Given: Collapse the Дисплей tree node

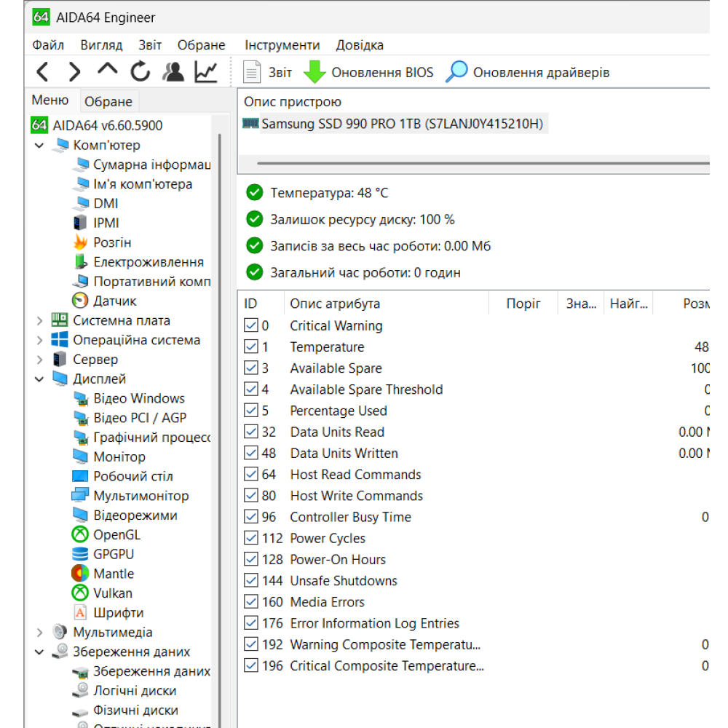Looking at the screenshot, I should [x=39, y=379].
